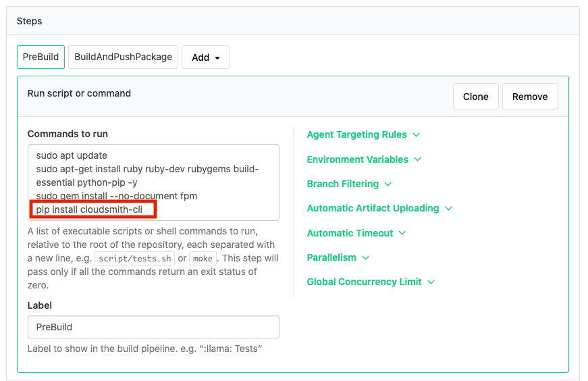Place cursor on the sudo apt update line
Viewport: 588px width, 381px height.
72,155
